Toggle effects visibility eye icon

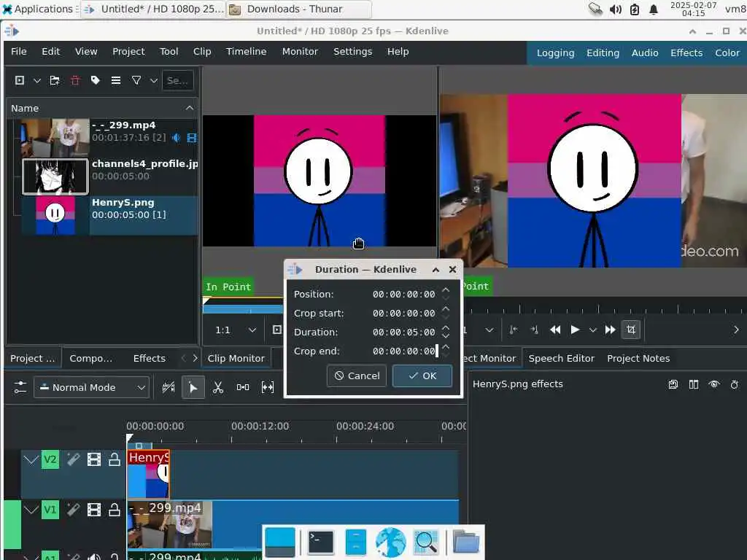(714, 384)
